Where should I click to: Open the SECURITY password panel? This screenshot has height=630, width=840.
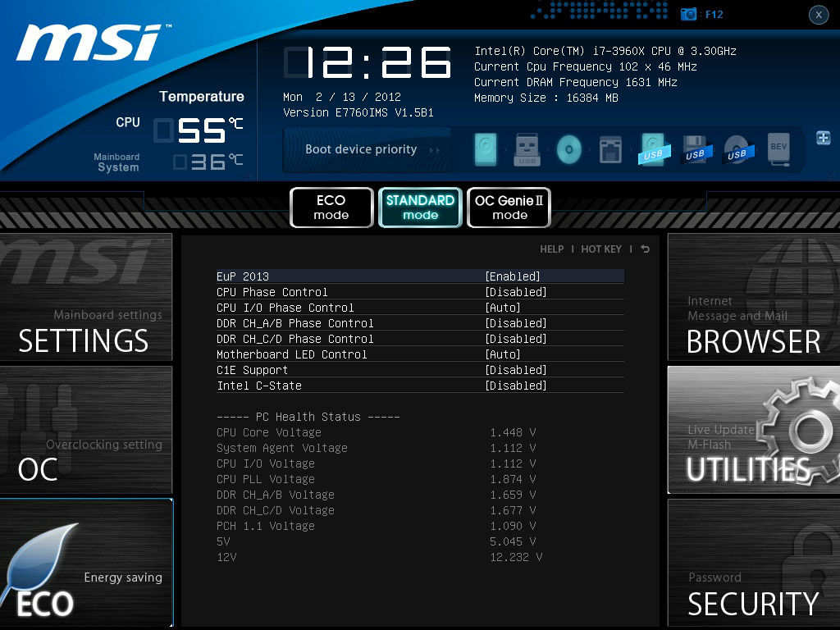754,563
